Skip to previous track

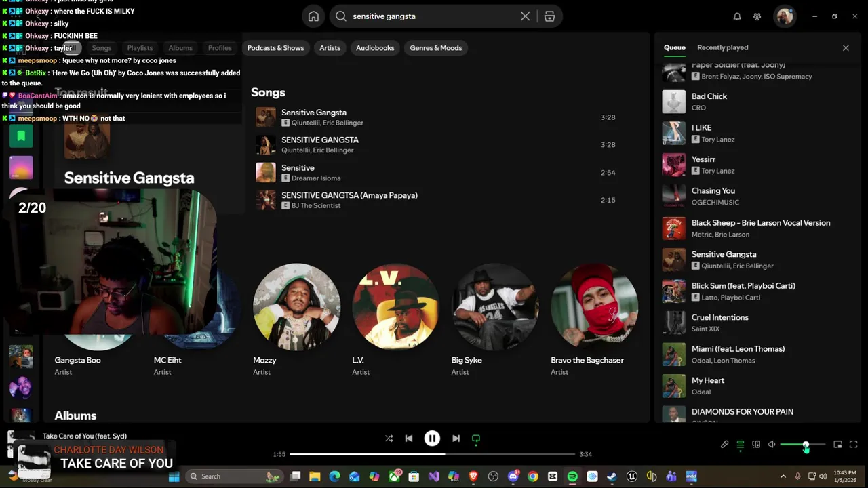[x=409, y=439]
